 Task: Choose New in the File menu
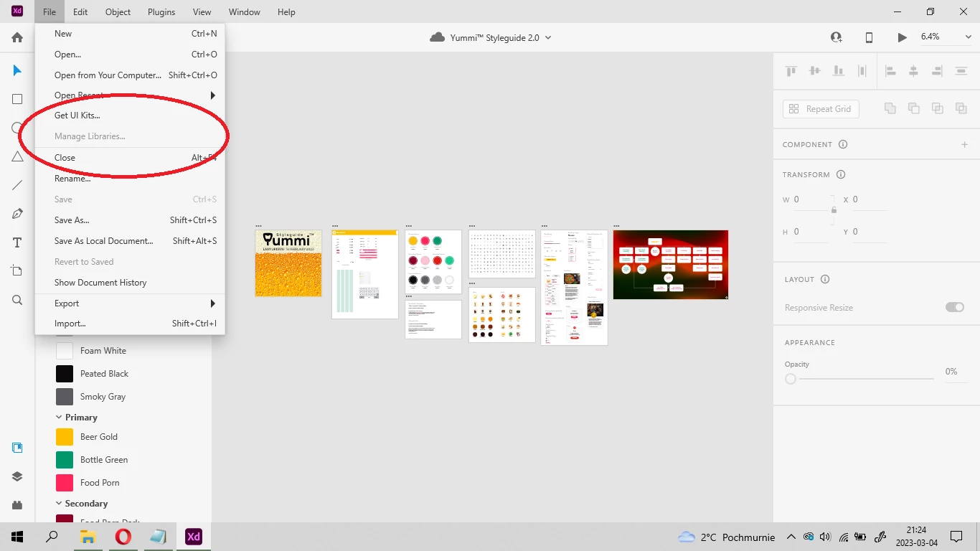[x=130, y=34]
